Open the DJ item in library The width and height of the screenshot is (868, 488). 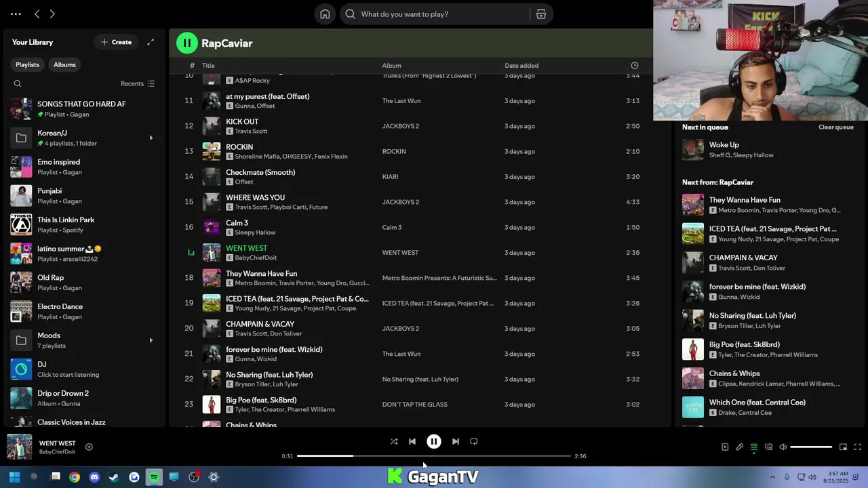coord(84,369)
